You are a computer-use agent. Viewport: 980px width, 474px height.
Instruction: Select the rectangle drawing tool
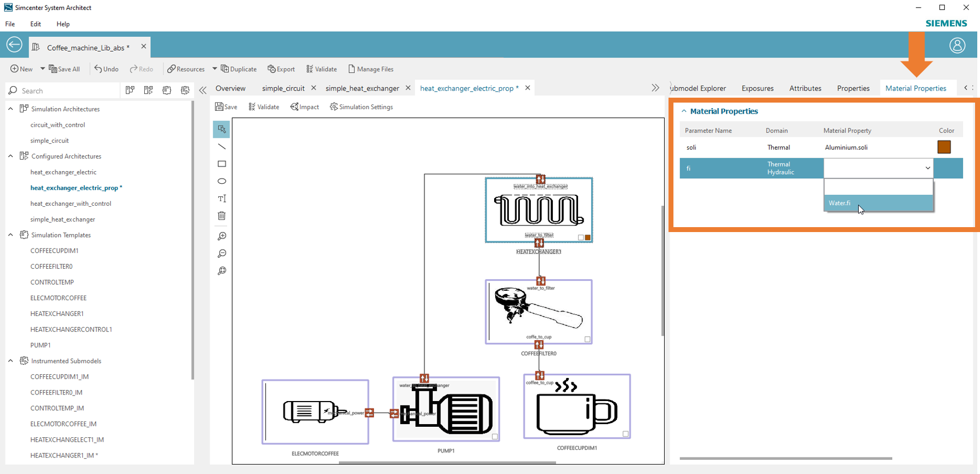click(222, 164)
